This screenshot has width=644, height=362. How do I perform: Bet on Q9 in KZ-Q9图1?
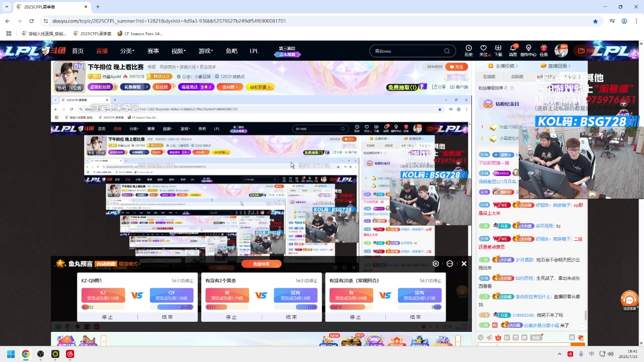click(x=172, y=295)
